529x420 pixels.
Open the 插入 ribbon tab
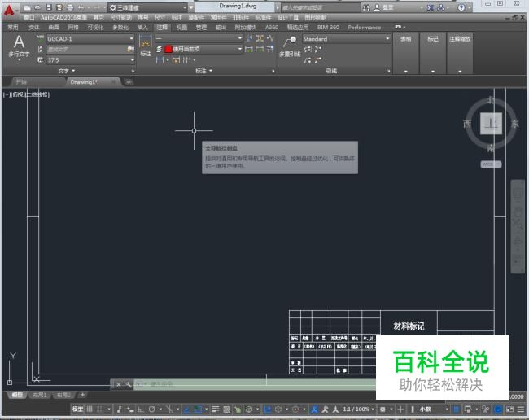click(142, 27)
